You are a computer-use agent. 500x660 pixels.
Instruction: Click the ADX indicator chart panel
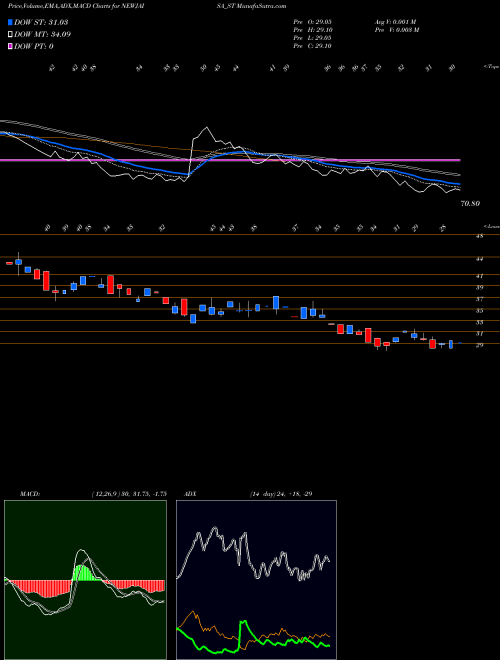coord(256,580)
